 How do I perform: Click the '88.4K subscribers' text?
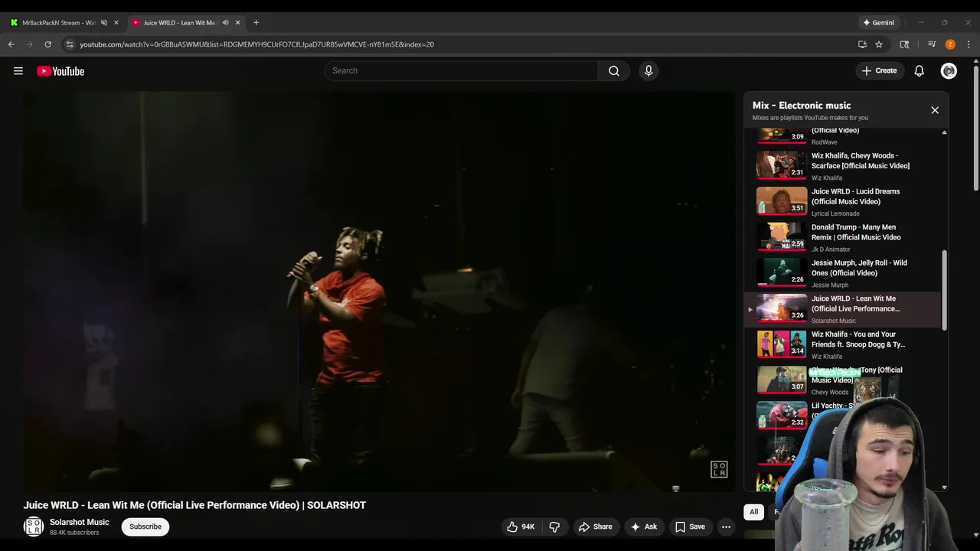point(74,533)
